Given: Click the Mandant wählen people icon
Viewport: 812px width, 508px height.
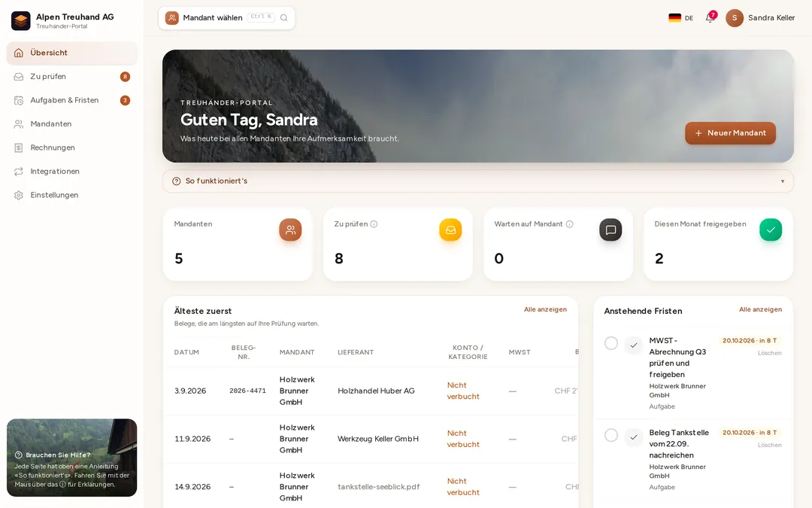Looking at the screenshot, I should click(172, 17).
